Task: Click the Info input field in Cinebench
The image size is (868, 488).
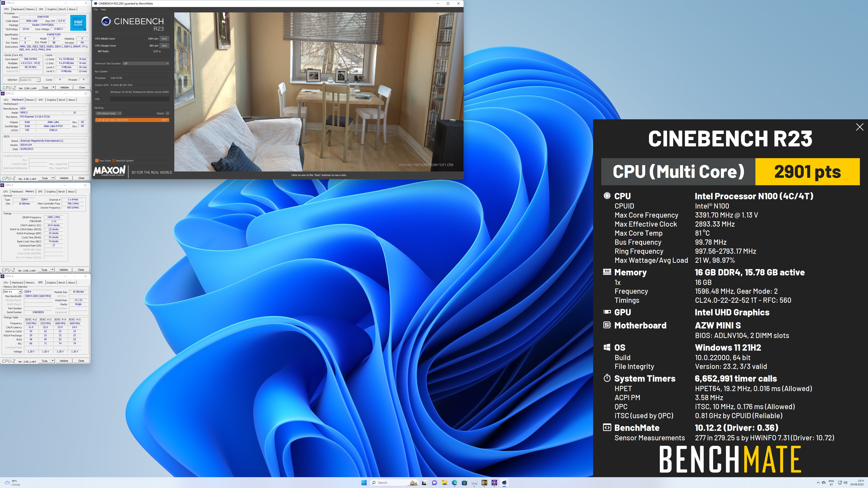Action: (139, 99)
